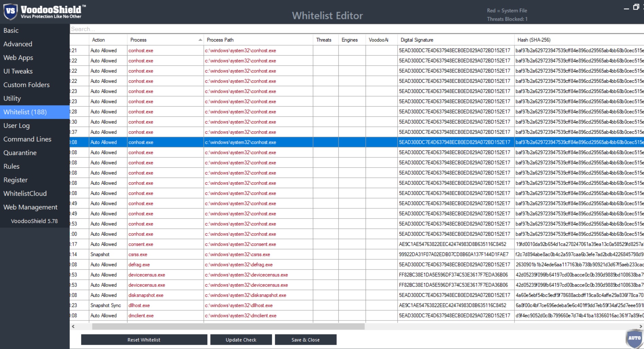Click the horizontal scrollbar thumb
Screen dimensions: 644x349
click(228, 326)
